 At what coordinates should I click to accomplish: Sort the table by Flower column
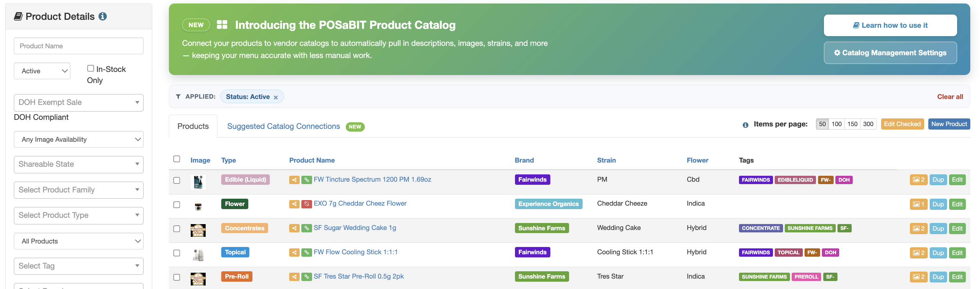697,160
